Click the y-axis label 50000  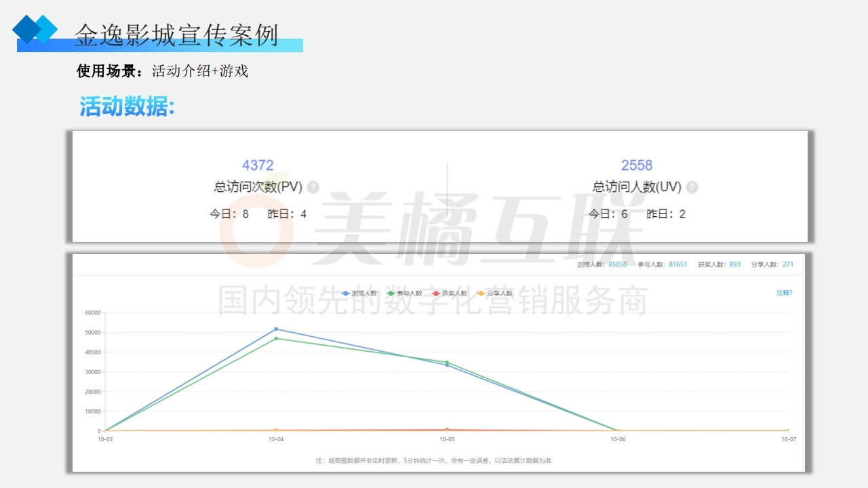point(93,333)
